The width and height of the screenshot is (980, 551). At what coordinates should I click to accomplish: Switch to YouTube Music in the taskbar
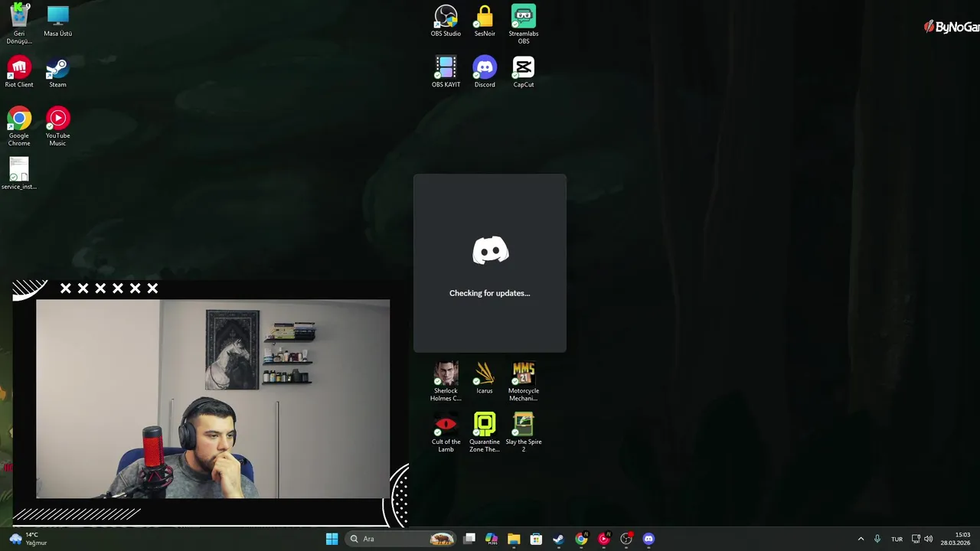click(603, 539)
